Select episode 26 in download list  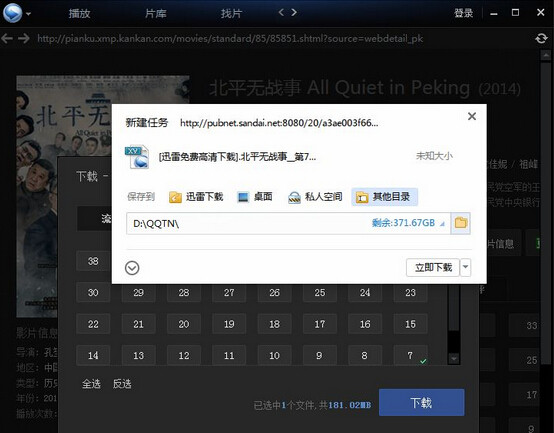coord(274,292)
